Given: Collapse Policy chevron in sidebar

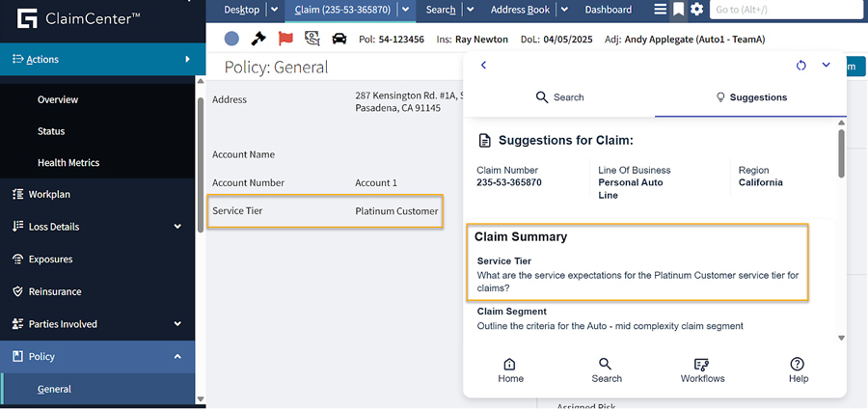Looking at the screenshot, I should coord(177,356).
